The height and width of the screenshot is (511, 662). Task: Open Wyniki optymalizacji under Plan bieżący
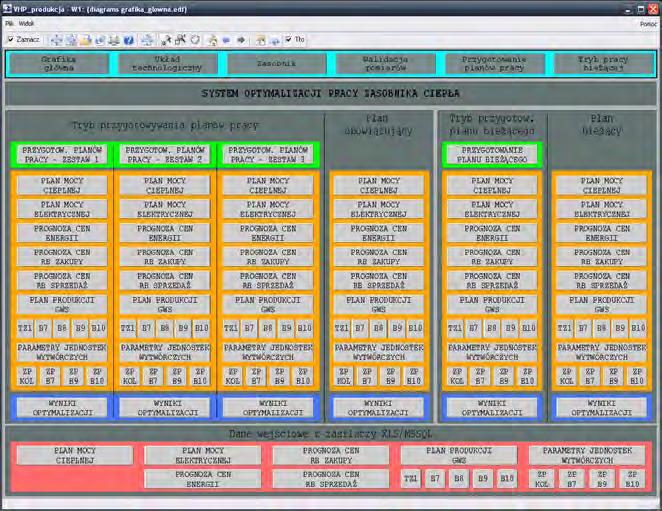(x=602, y=408)
